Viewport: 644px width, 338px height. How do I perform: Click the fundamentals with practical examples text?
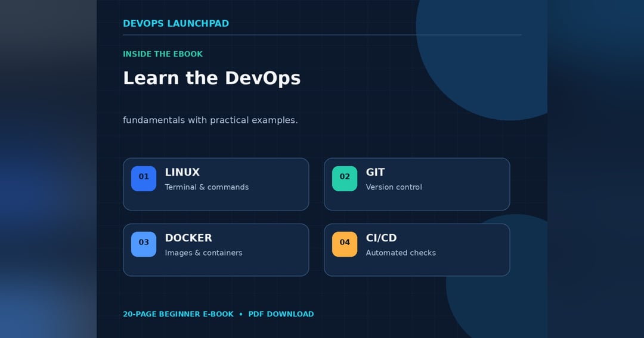click(210, 120)
